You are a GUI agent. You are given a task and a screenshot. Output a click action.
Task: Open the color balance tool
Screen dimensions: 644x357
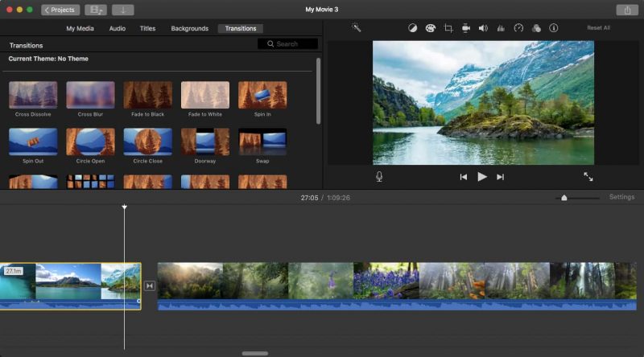[x=413, y=28]
